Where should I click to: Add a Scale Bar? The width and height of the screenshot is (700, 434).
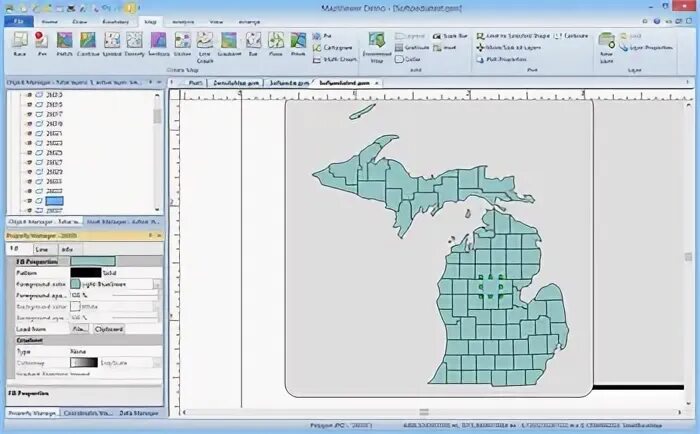coord(450,36)
